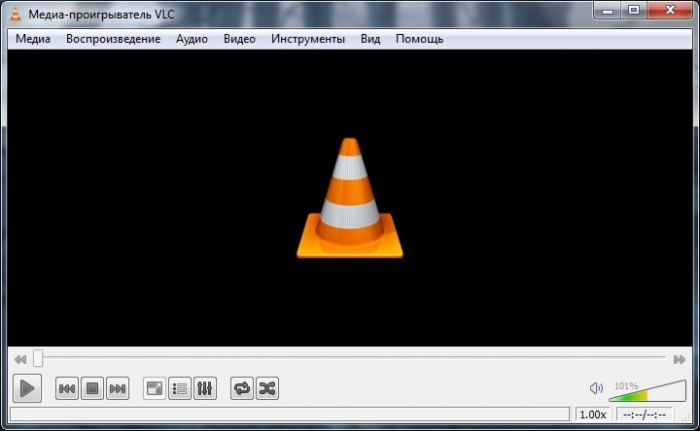Toggle shuffle random playback

[267, 388]
